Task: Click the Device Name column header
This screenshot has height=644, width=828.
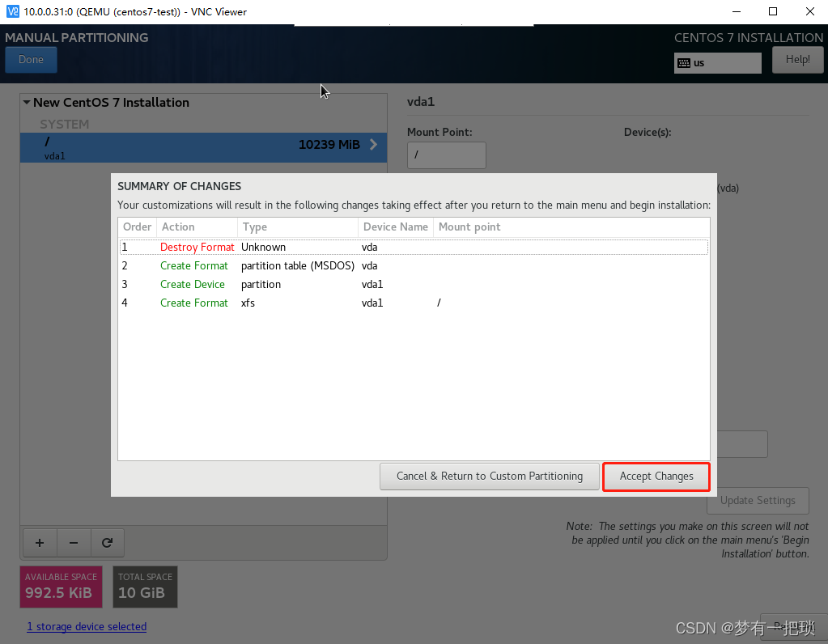Action: click(x=396, y=227)
